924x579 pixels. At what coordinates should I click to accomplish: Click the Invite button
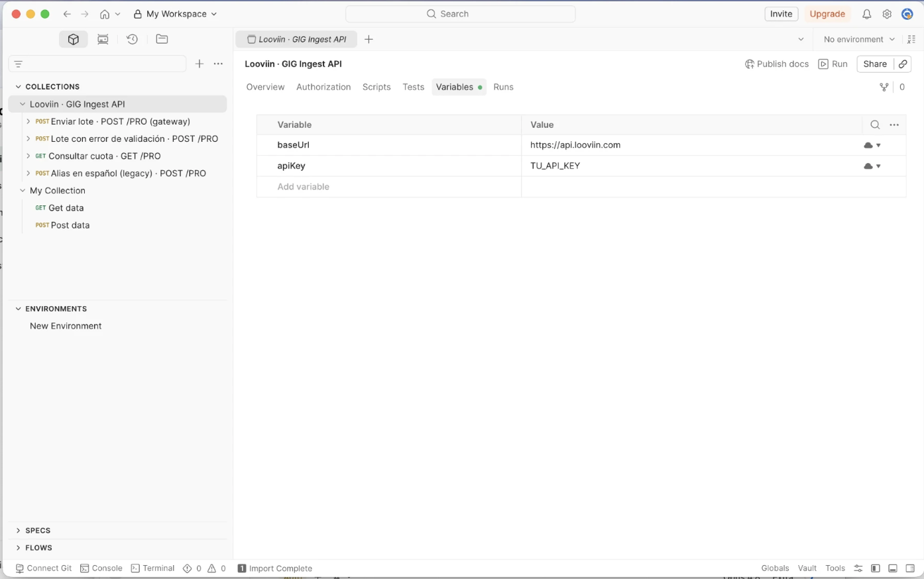click(x=781, y=14)
